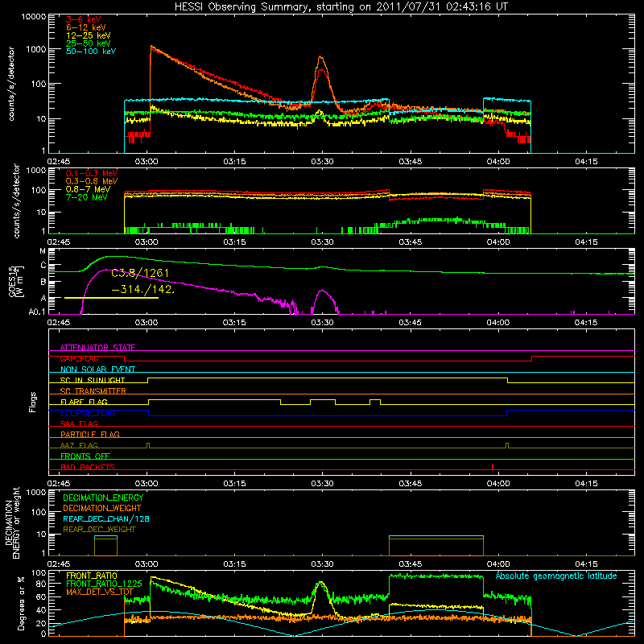Click the 'Flags' axis label
This screenshot has width=644, height=644.
[x=33, y=402]
